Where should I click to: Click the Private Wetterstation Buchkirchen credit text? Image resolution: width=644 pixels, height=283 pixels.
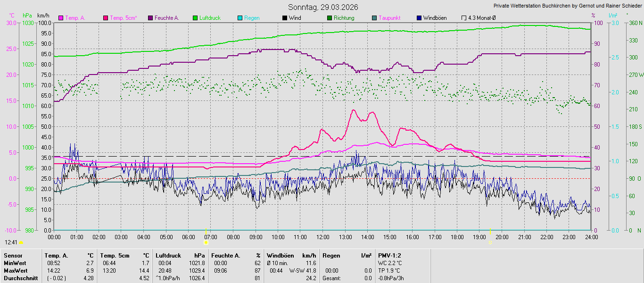coord(567,6)
